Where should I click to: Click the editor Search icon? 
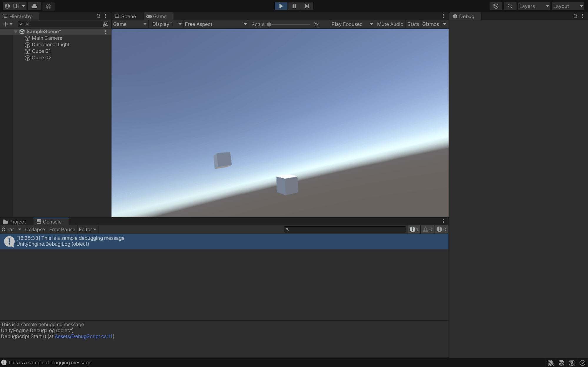pyautogui.click(x=510, y=6)
